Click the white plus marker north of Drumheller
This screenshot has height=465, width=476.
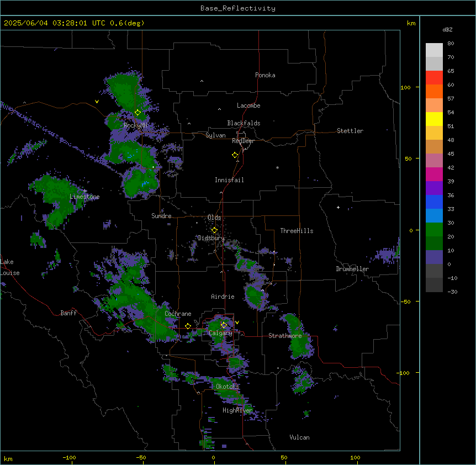(x=338, y=207)
